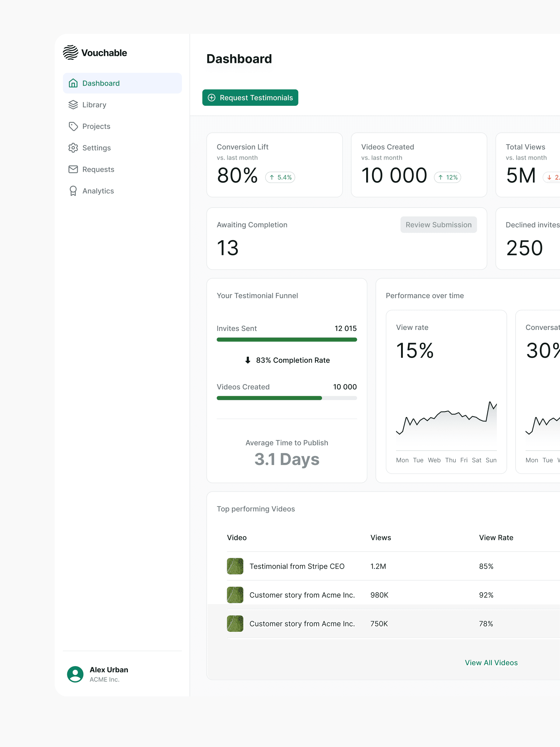Viewport: 560px width, 747px height.
Task: Click the Thu label on View rate chart
Action: tap(450, 460)
